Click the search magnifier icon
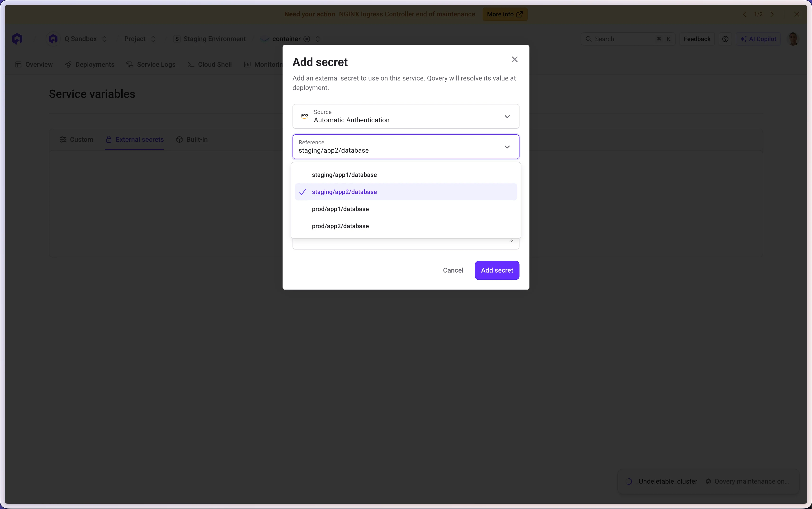This screenshot has height=509, width=812. 589,39
